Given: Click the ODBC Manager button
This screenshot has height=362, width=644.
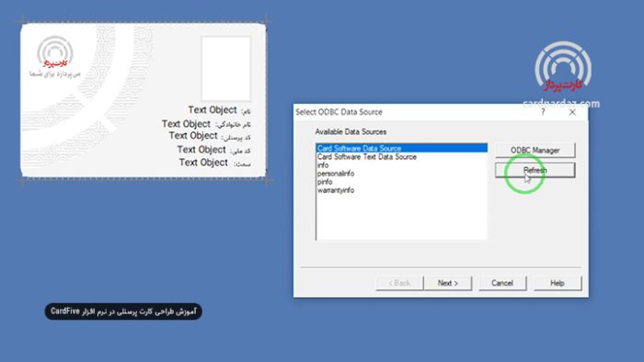Looking at the screenshot, I should tap(535, 150).
